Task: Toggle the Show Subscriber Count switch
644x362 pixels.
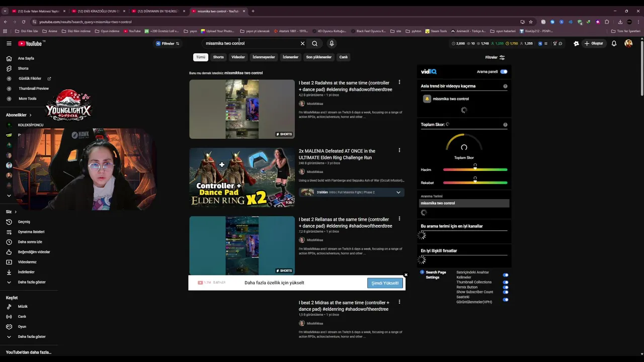Action: pos(506,292)
